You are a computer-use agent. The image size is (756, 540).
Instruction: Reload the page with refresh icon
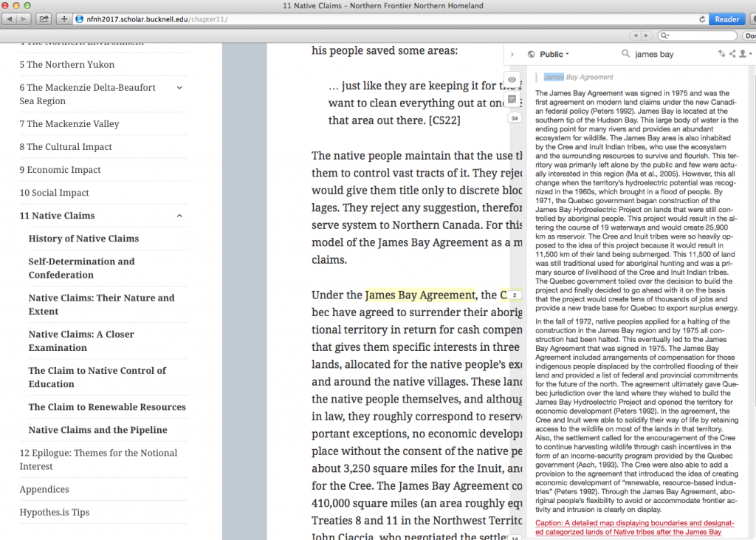click(701, 19)
